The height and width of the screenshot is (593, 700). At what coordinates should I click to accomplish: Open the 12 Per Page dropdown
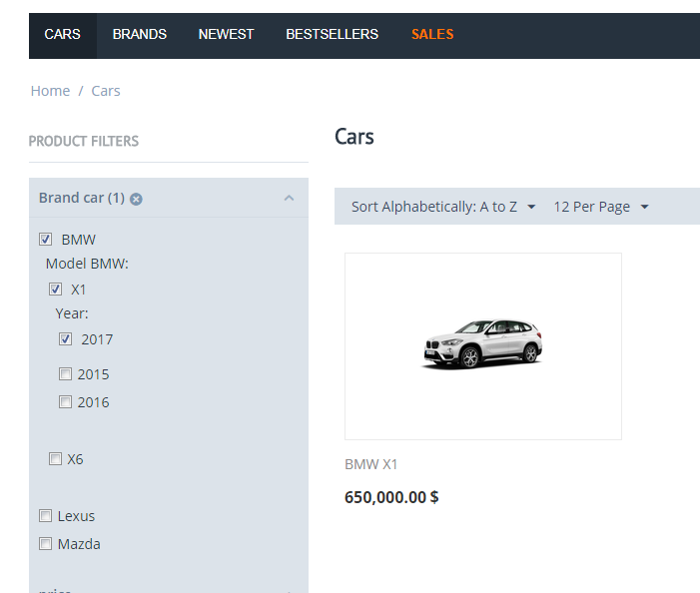(601, 207)
